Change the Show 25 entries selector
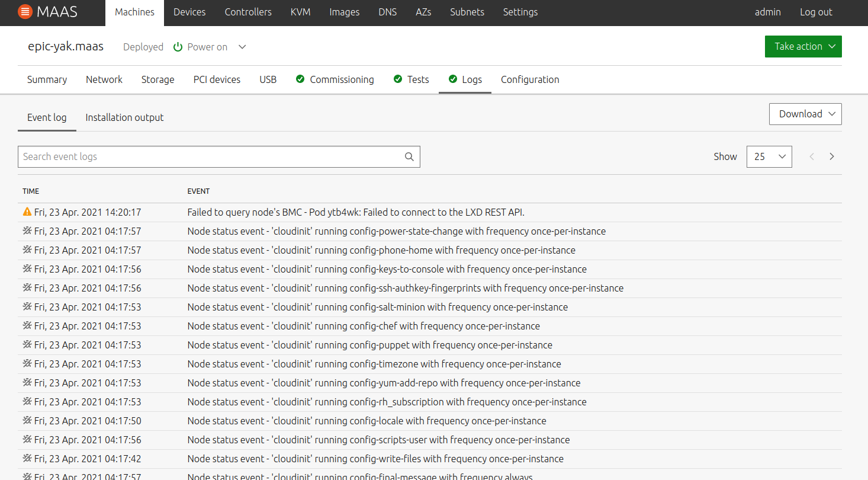Viewport: 868px width, 480px height. 769,156
